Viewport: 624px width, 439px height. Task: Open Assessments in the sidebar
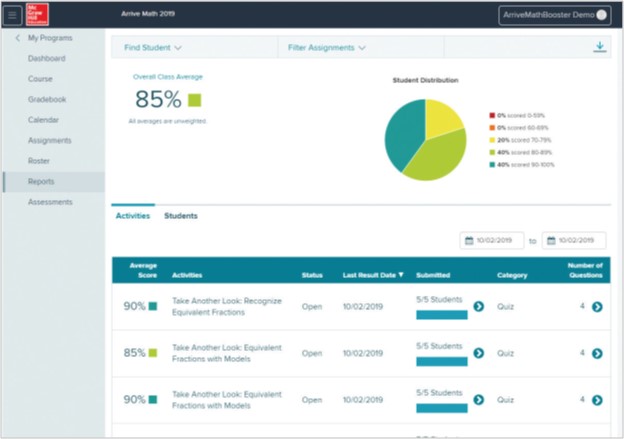tap(50, 202)
